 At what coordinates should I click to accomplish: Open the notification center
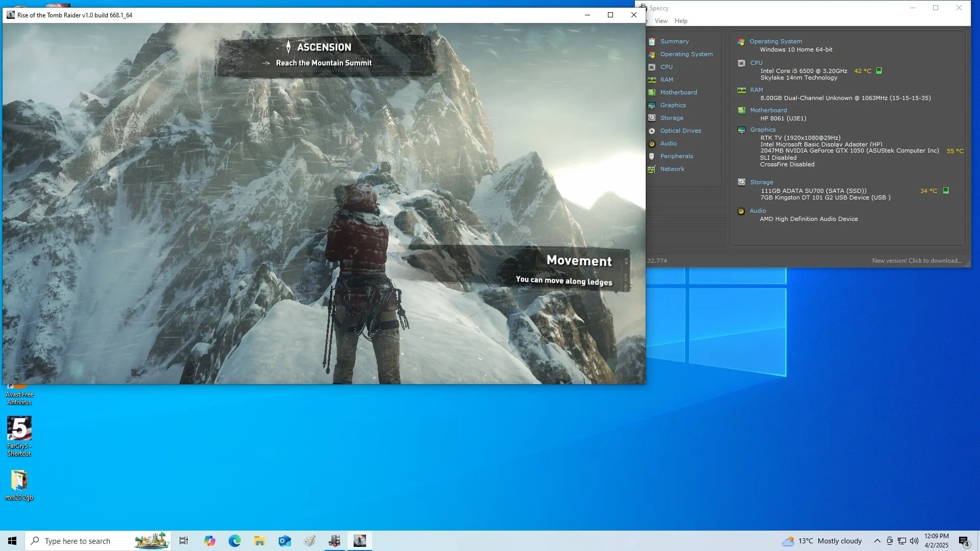964,541
